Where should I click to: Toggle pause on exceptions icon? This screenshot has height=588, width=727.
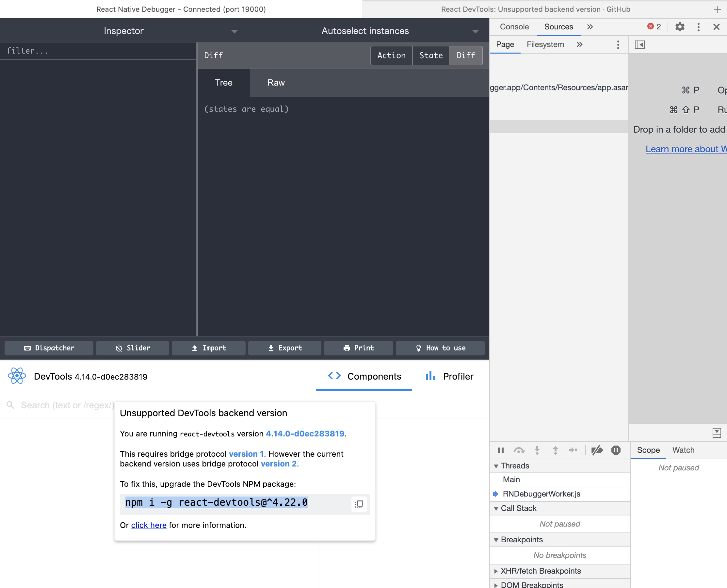pyautogui.click(x=616, y=450)
